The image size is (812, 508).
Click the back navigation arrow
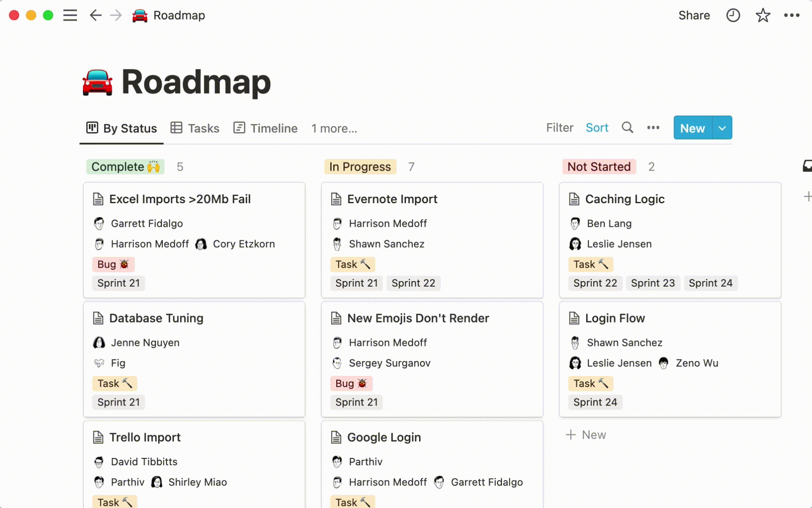click(96, 16)
